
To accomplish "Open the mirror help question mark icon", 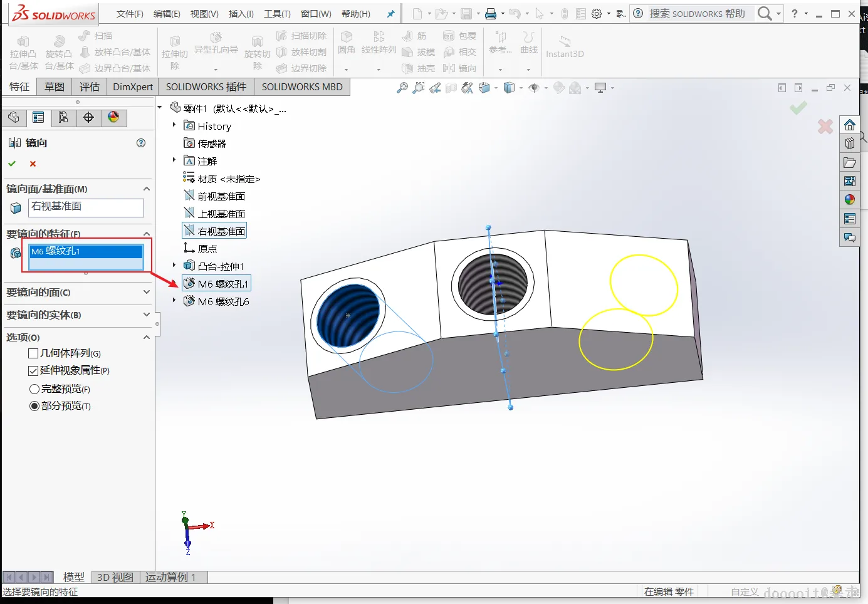I will click(x=141, y=143).
